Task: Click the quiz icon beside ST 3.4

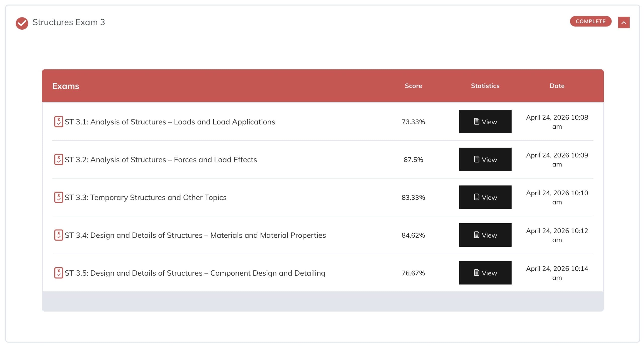Action: (x=59, y=235)
